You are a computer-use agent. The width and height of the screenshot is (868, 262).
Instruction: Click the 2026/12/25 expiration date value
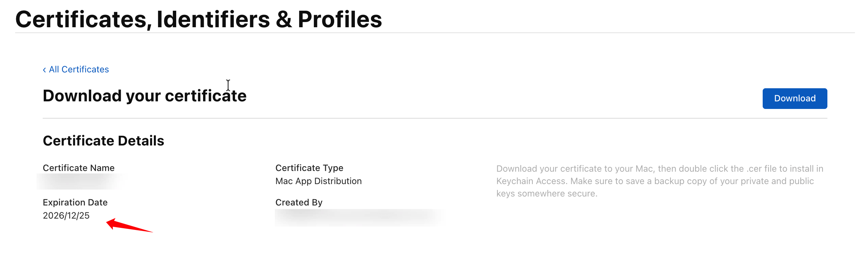(66, 215)
